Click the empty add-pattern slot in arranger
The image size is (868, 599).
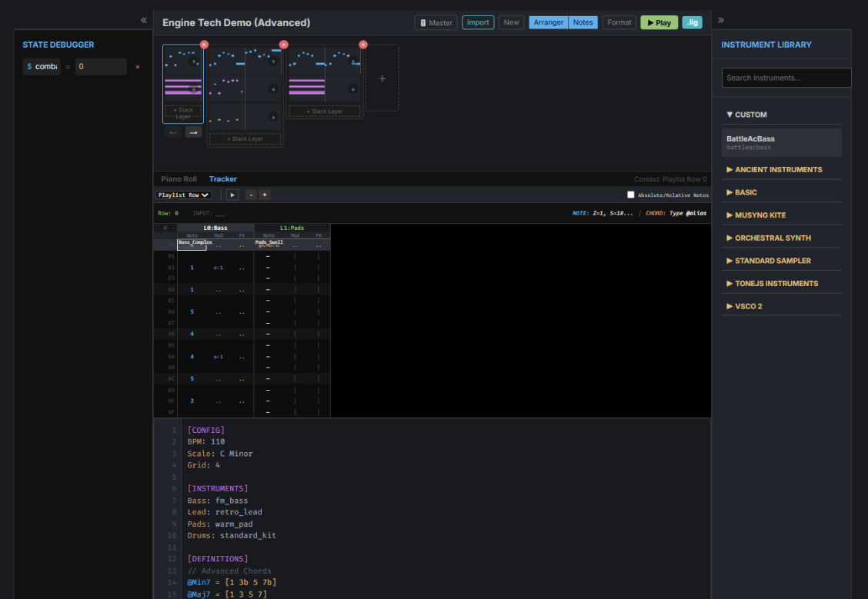pos(382,78)
